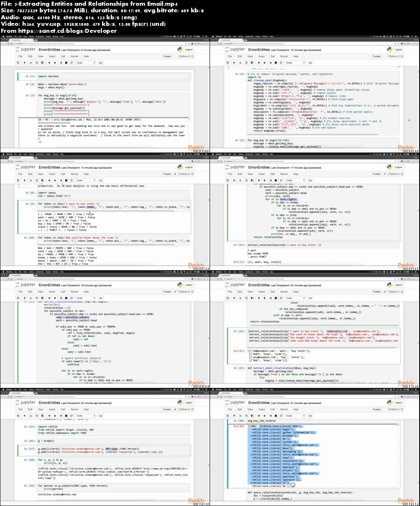Click run cell icon in the 27-minutes-ago notebook
420x506 pixels.
[x=271, y=416]
